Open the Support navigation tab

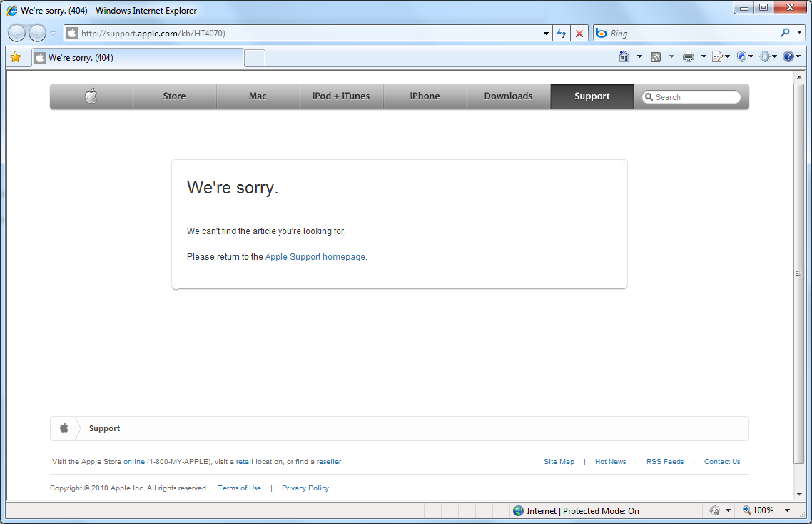click(x=592, y=96)
